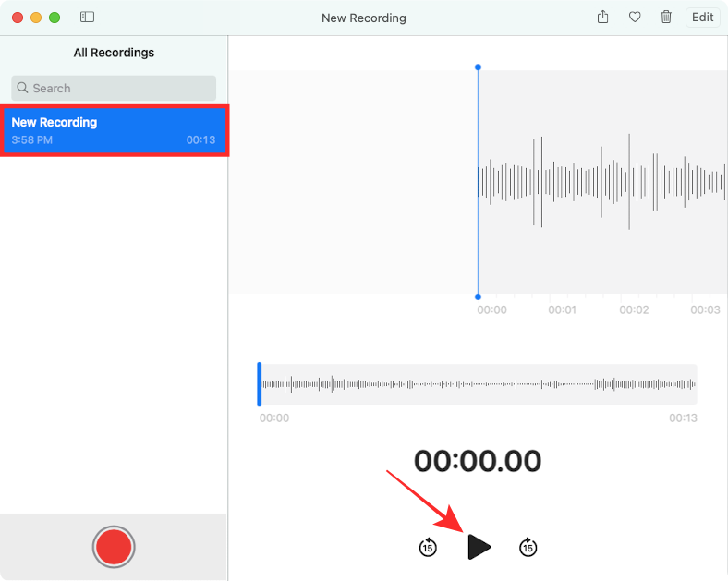Click the overview waveform scrubber bar
Screen dimensions: 728x581
pos(478,384)
